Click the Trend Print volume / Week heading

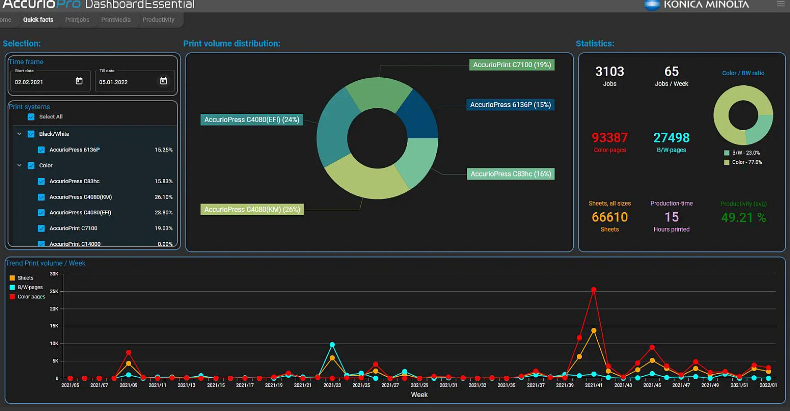(46, 263)
